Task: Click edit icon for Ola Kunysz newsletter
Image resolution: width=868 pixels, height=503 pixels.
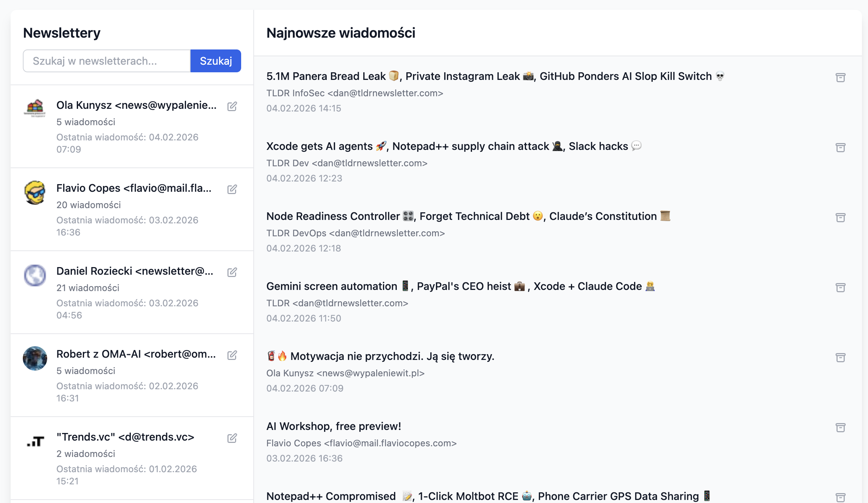Action: 232,106
